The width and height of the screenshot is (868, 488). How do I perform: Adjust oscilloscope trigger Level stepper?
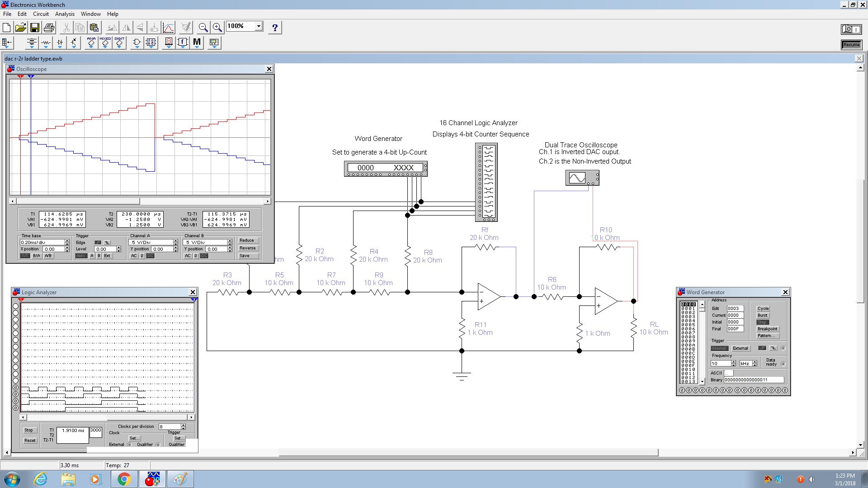point(119,249)
